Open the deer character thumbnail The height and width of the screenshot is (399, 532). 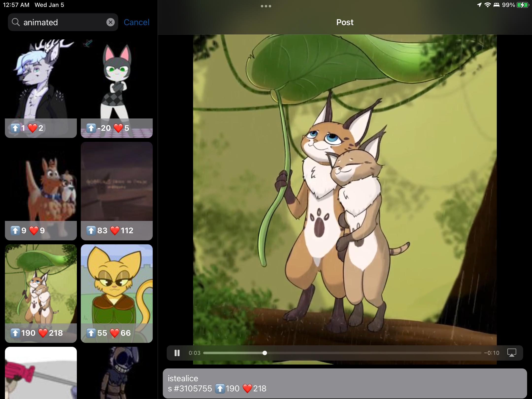[41, 81]
